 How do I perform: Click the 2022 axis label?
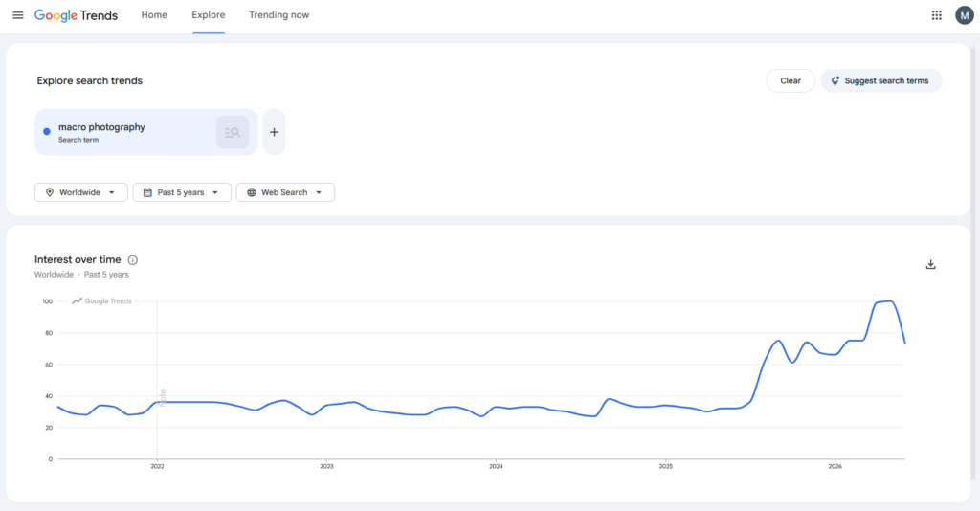(157, 467)
